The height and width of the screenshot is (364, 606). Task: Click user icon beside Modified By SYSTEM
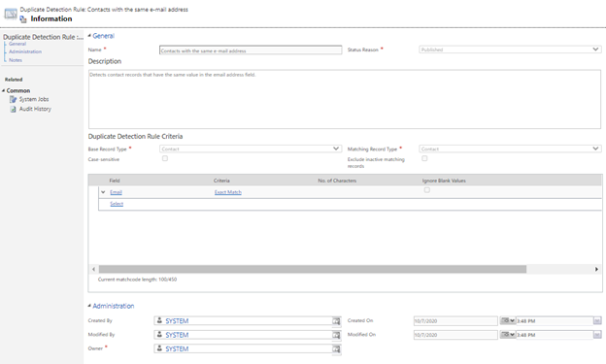click(159, 334)
